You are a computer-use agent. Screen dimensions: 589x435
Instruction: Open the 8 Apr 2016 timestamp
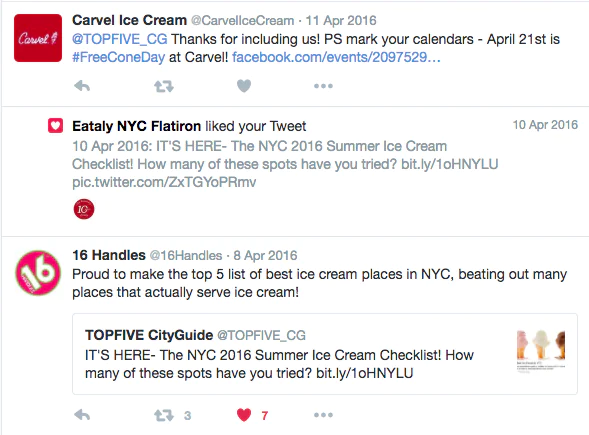265,255
